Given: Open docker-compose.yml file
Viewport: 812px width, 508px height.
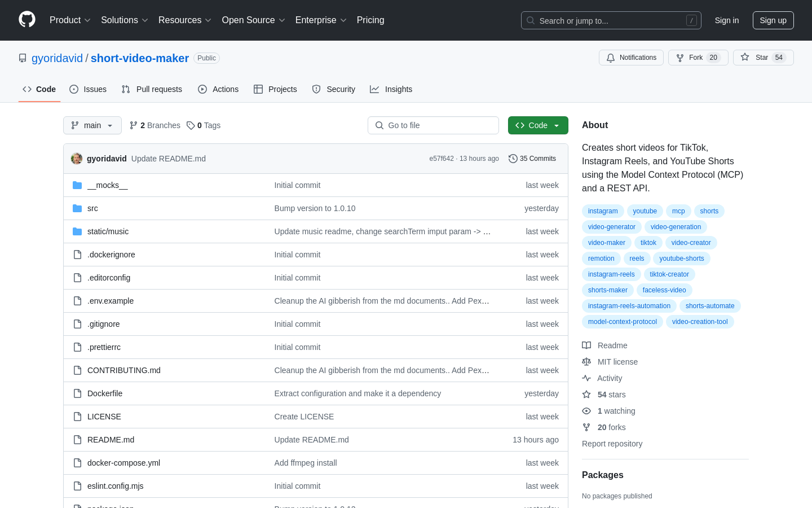Looking at the screenshot, I should [x=123, y=463].
